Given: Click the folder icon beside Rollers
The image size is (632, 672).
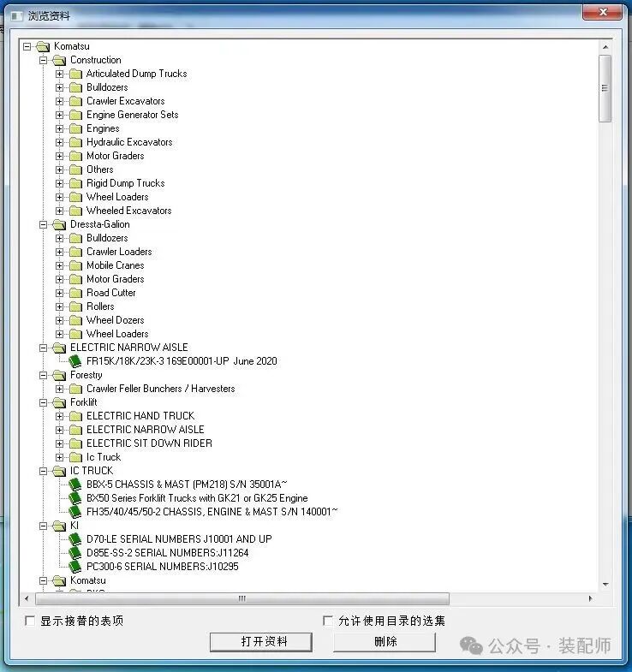Looking at the screenshot, I should coord(76,306).
